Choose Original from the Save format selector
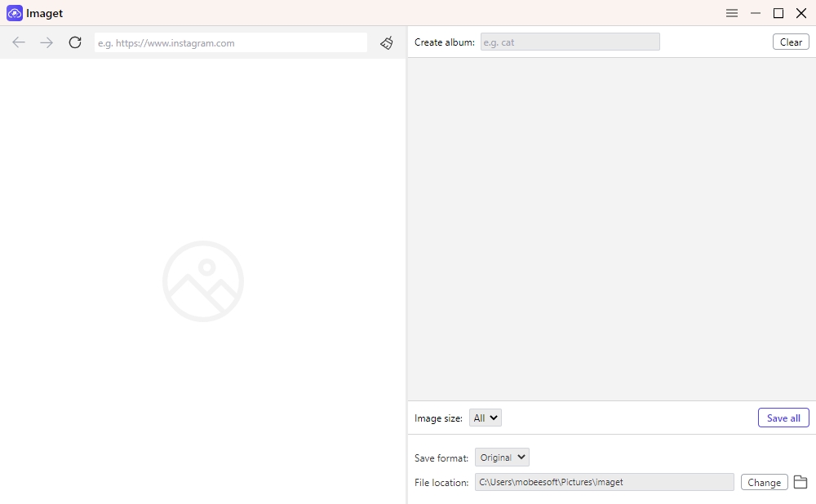 click(x=502, y=457)
